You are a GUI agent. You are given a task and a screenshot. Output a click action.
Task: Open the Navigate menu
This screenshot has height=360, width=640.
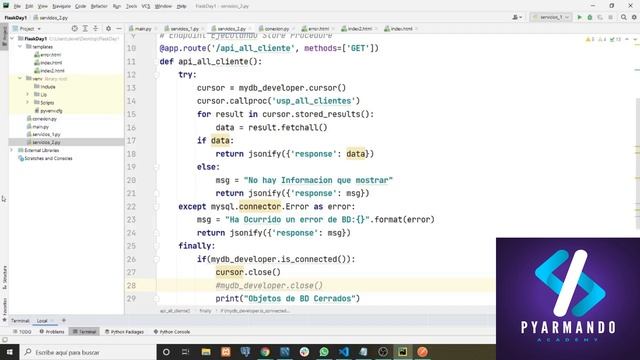61,6
